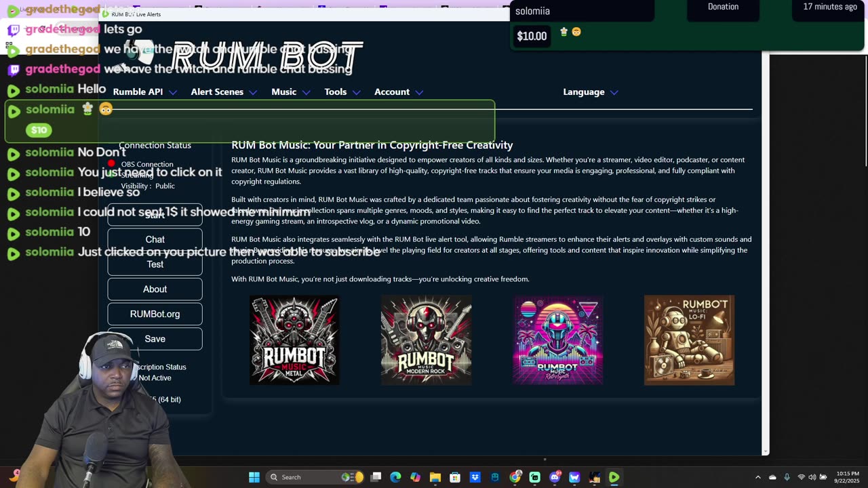Click the red OBS Connection status dot
The image size is (868, 488).
click(112, 164)
